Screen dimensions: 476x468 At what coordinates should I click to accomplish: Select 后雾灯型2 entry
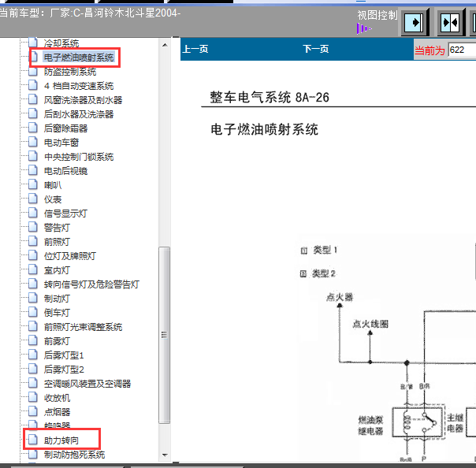pos(64,370)
